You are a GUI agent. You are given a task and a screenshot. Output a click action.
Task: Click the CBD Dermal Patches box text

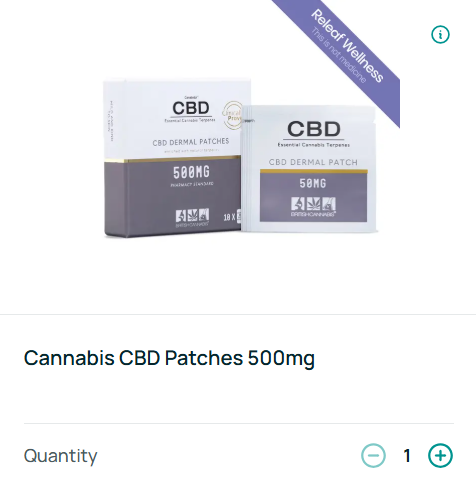[x=191, y=142]
